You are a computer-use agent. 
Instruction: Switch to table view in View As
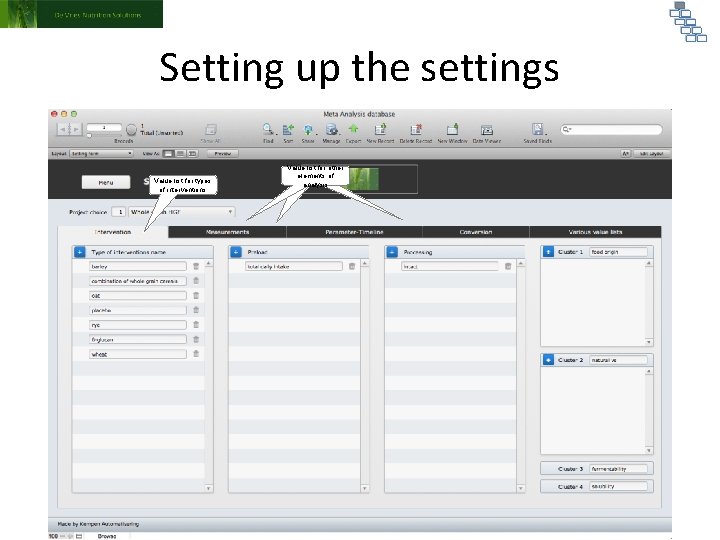[x=192, y=153]
